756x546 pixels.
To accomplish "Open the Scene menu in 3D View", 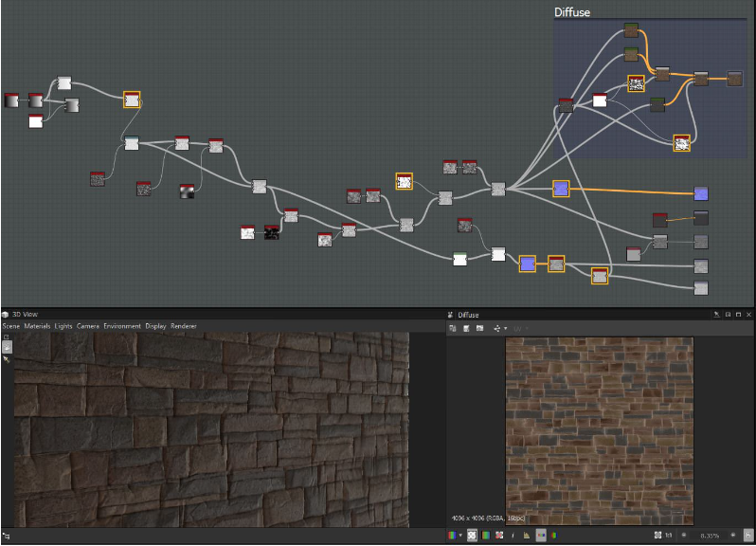I will point(11,326).
